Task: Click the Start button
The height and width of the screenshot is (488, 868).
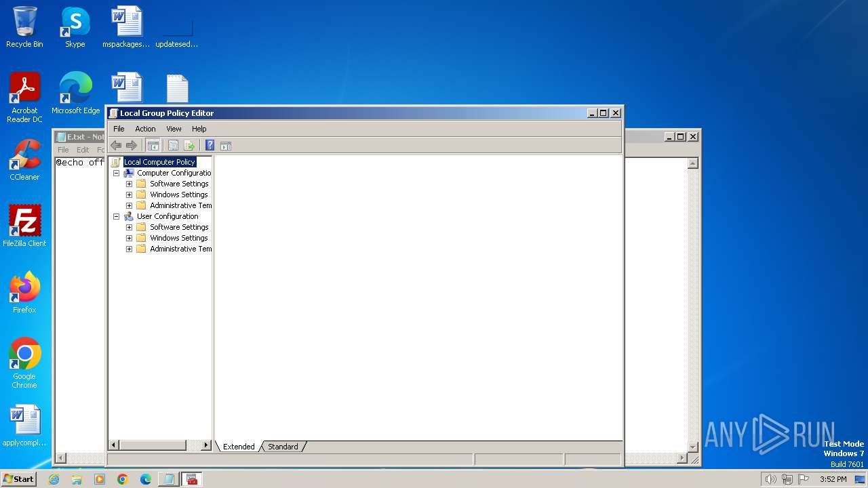Action: tap(19, 479)
